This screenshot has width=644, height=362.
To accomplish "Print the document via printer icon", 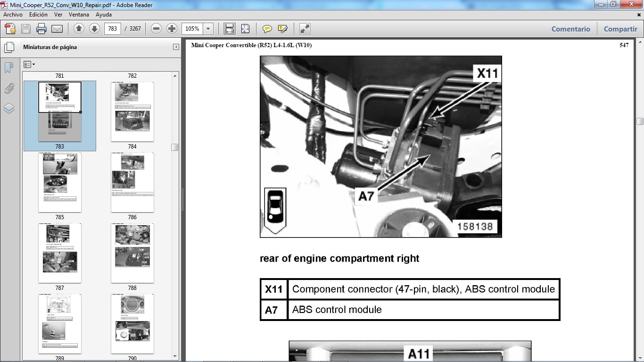I will (41, 29).
